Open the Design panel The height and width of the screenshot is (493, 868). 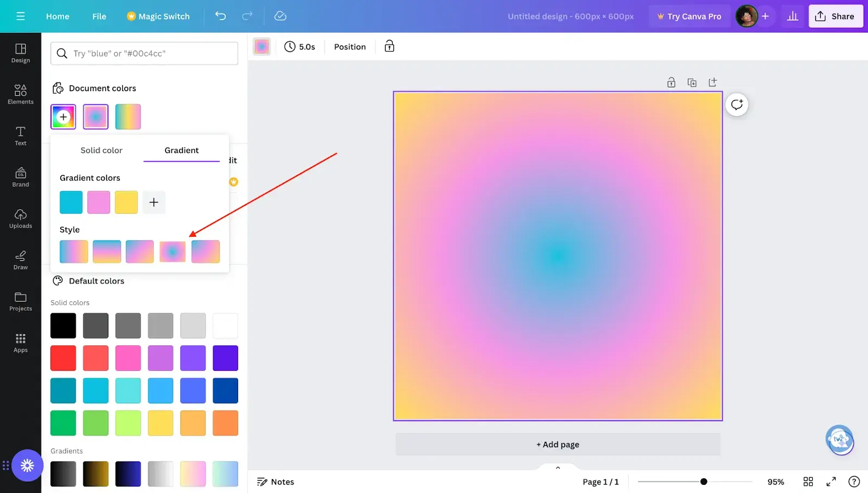(x=21, y=53)
